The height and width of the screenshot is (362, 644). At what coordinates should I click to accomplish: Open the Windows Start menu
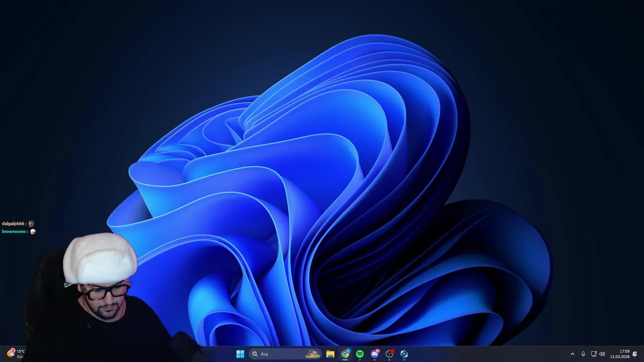[240, 354]
